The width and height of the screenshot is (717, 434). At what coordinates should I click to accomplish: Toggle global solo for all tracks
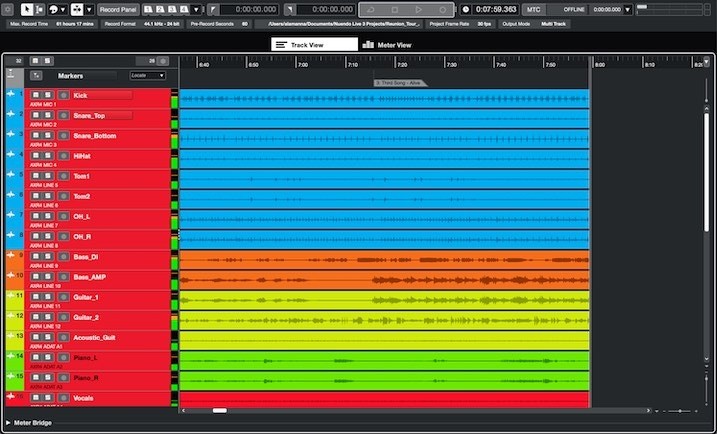tap(47, 61)
